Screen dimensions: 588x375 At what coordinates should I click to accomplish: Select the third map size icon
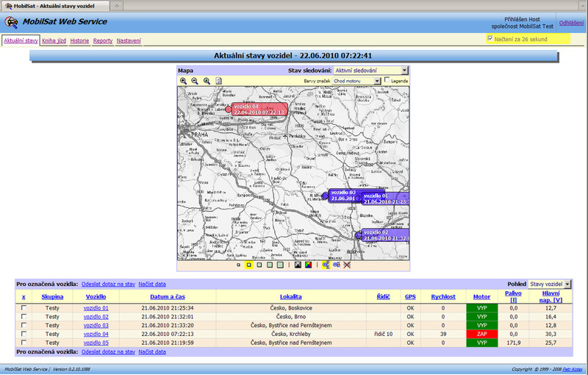pyautogui.click(x=259, y=265)
